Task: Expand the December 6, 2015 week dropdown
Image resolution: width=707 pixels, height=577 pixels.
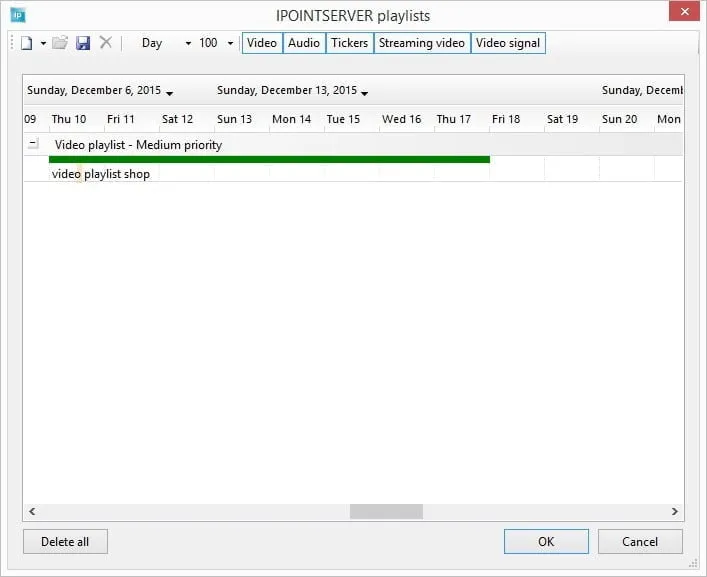Action: coord(170,93)
